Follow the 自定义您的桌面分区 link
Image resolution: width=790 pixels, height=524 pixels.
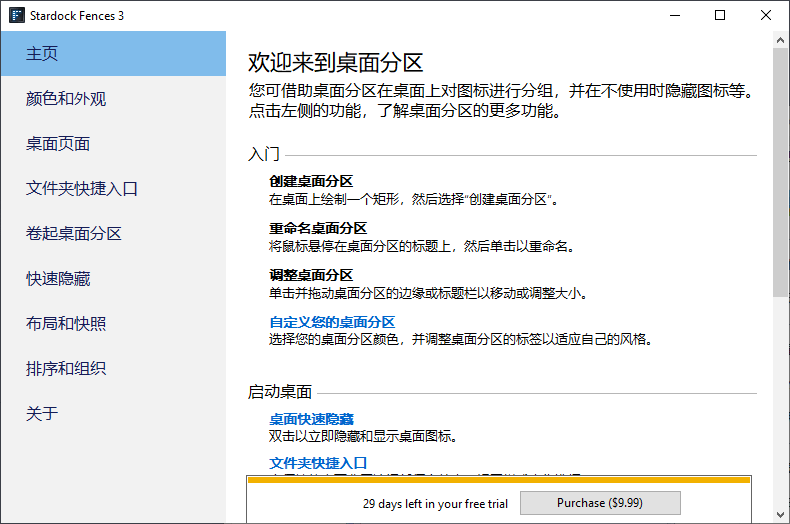pos(332,322)
